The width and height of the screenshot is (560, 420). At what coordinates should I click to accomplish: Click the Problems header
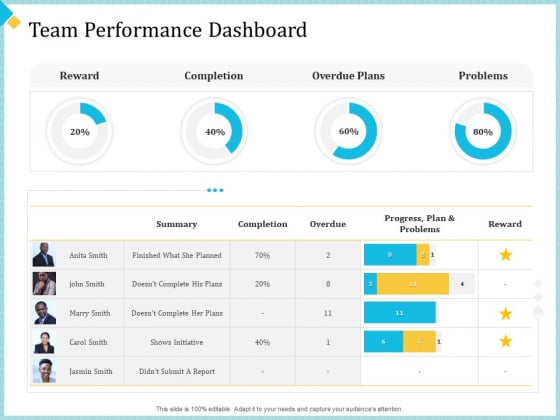(483, 76)
